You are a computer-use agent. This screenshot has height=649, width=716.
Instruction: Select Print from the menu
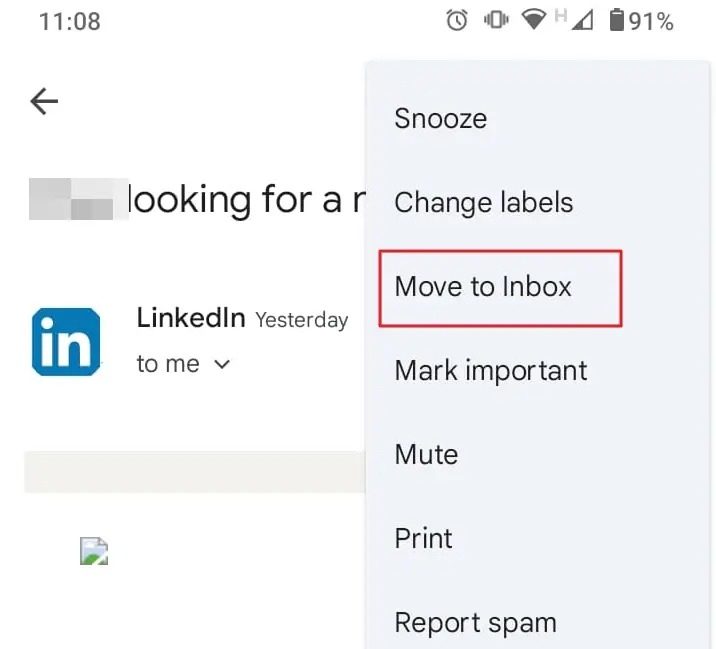pos(424,539)
